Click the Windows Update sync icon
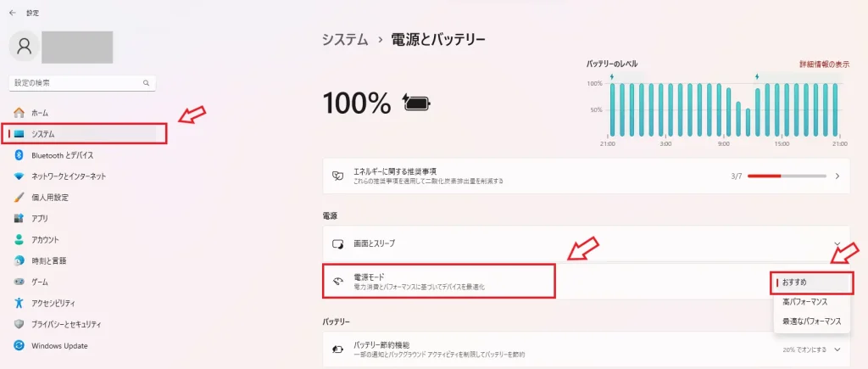 (19, 346)
